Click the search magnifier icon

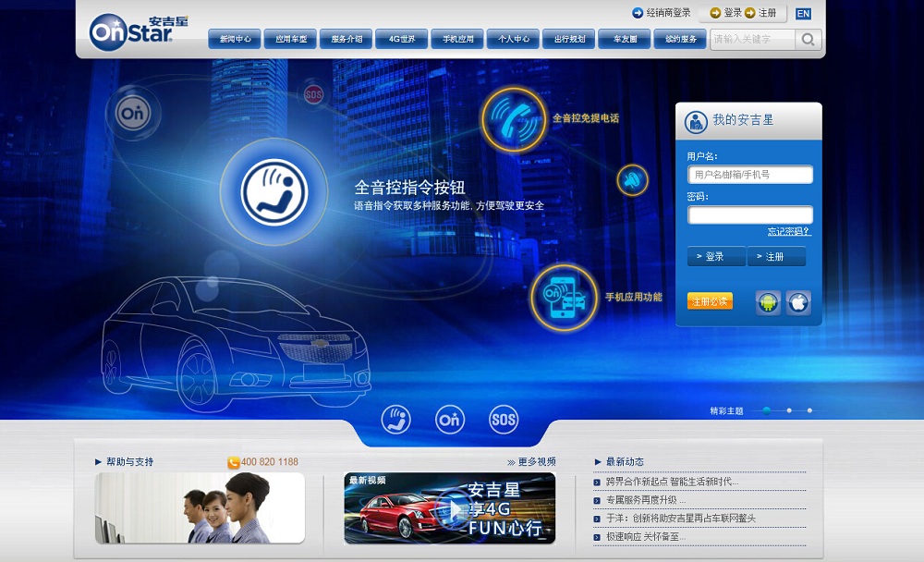(x=808, y=40)
